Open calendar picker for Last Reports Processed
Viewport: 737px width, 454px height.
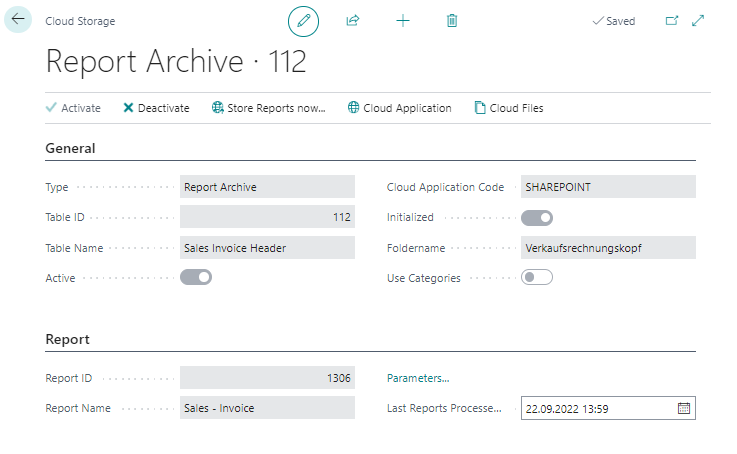coord(684,408)
